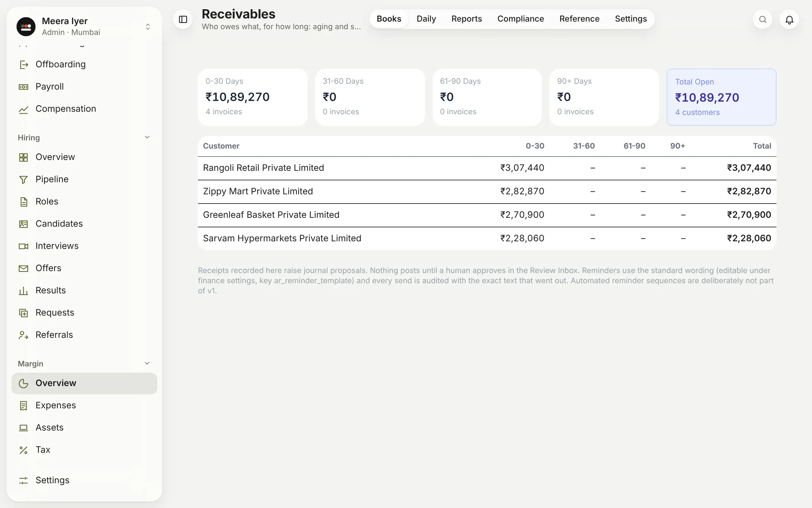812x508 pixels.
Task: Click the Hiring Overview grid icon
Action: click(x=23, y=157)
